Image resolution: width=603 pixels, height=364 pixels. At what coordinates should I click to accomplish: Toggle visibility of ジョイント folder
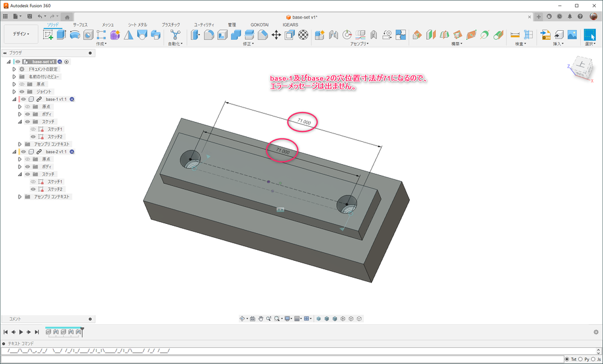(22, 92)
